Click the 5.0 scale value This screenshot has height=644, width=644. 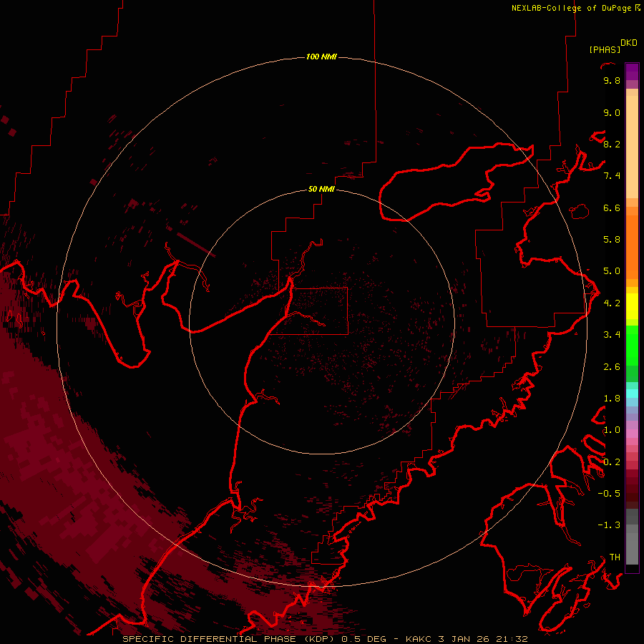[612, 271]
